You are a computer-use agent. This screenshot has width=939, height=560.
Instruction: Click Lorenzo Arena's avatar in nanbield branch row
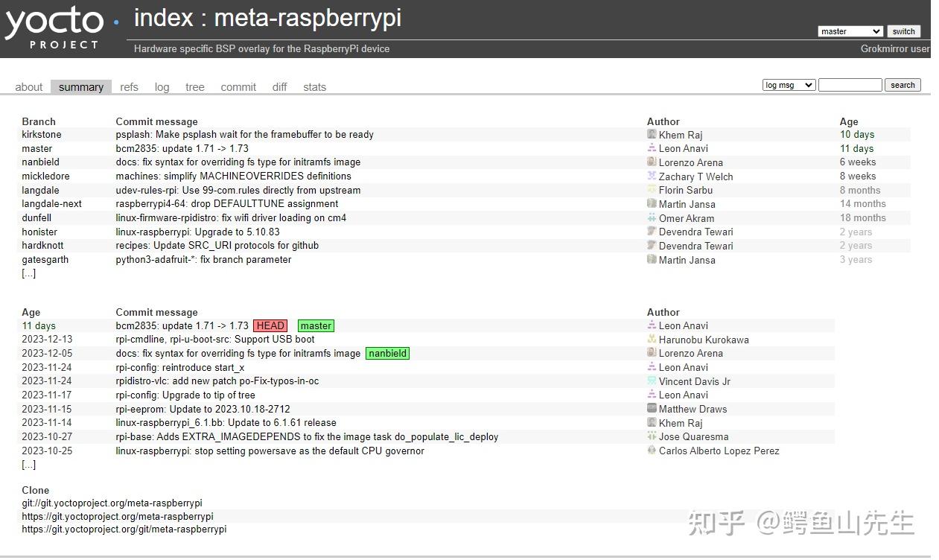click(652, 162)
